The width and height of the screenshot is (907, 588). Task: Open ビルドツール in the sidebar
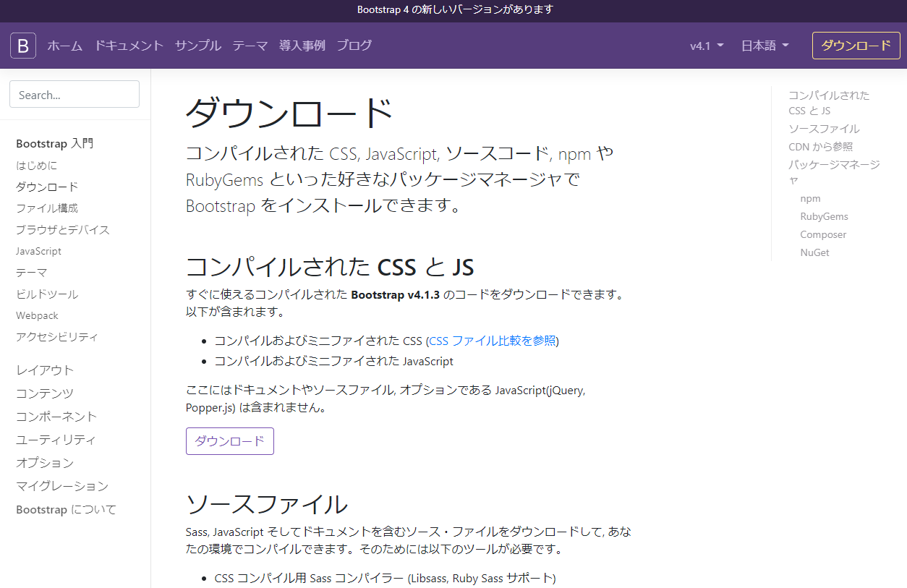(47, 294)
